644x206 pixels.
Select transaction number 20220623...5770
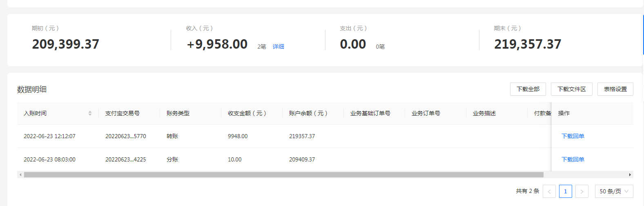[x=126, y=136]
